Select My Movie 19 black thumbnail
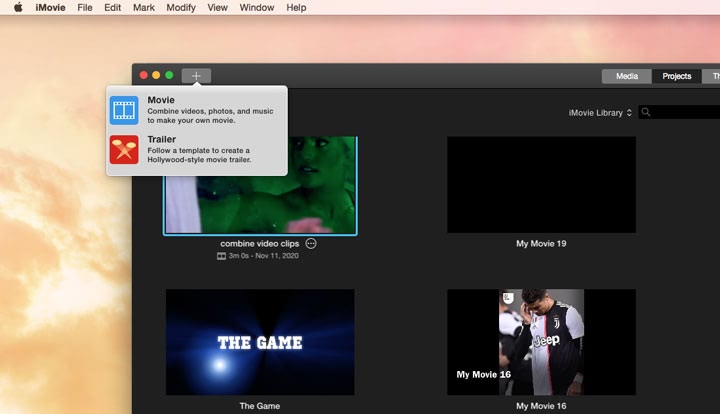The width and height of the screenshot is (720, 414). (x=541, y=185)
